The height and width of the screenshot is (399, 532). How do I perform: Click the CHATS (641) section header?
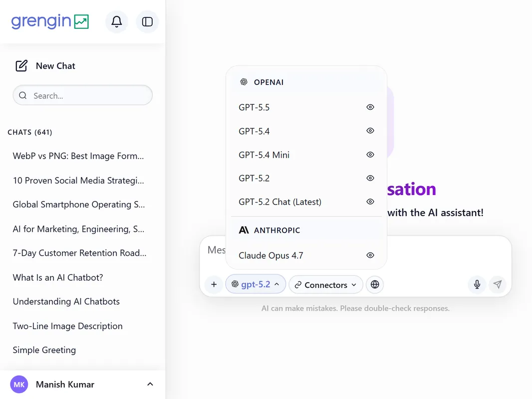tap(30, 132)
